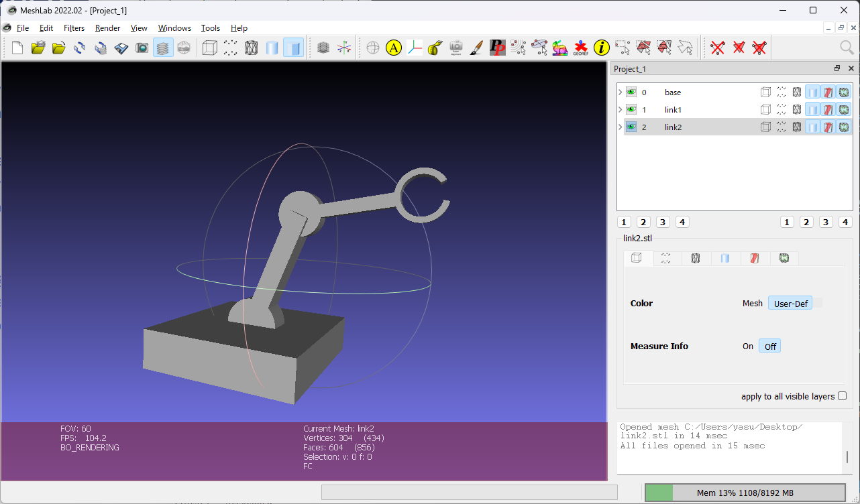Click the Import Mesh folder icon
Image resolution: width=860 pixels, height=504 pixels.
pyautogui.click(x=59, y=48)
